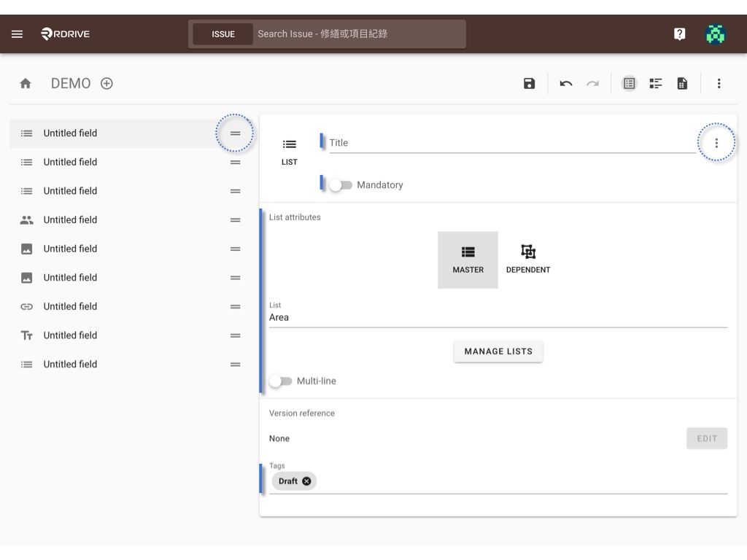The height and width of the screenshot is (560, 747).
Task: Click the drag handle of the first field
Action: [x=235, y=133]
